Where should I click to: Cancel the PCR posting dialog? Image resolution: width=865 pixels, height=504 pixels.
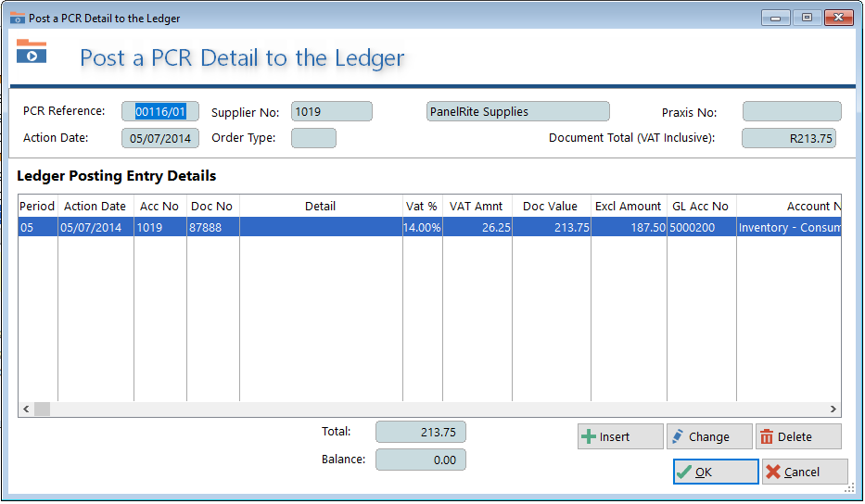(x=805, y=472)
